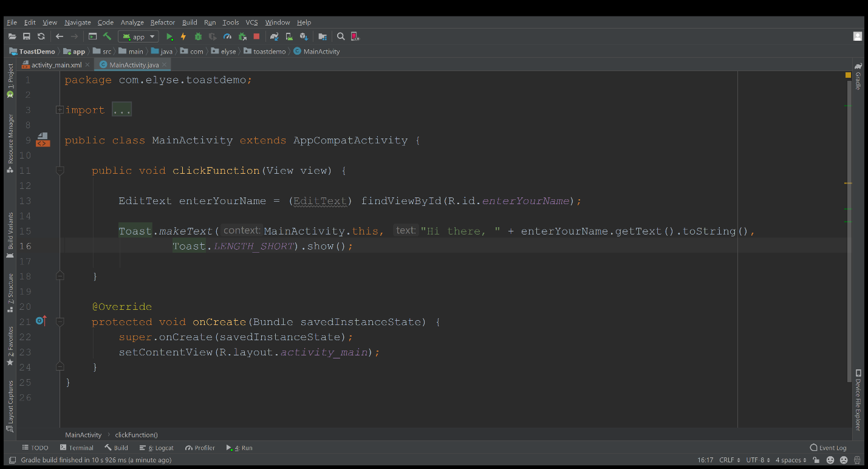Click the Make Project hammer icon
868x469 pixels.
tap(107, 37)
